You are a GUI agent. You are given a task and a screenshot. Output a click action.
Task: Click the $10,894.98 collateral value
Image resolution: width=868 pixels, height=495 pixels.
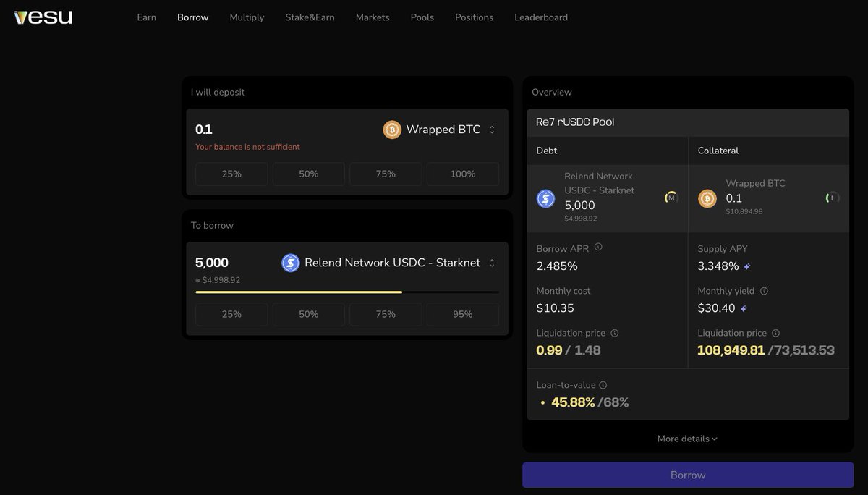(x=744, y=211)
